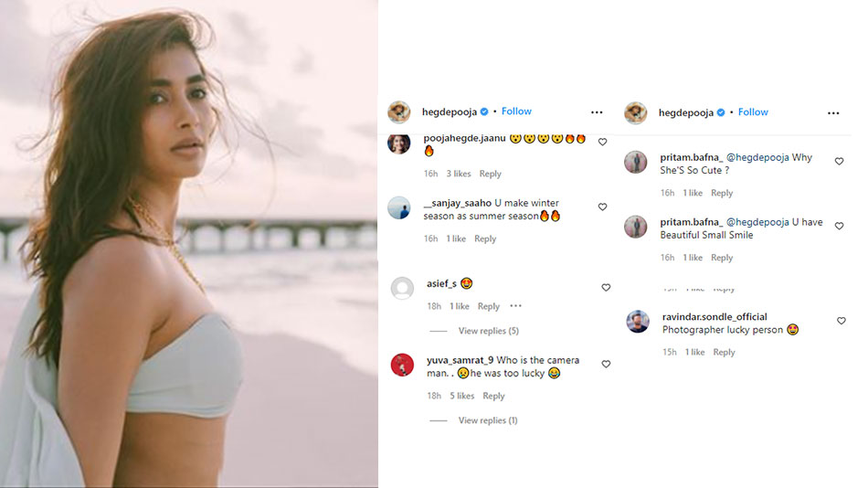Image resolution: width=868 pixels, height=488 pixels.
Task: Reply to the __sanjay_saaho comment
Action: (485, 239)
